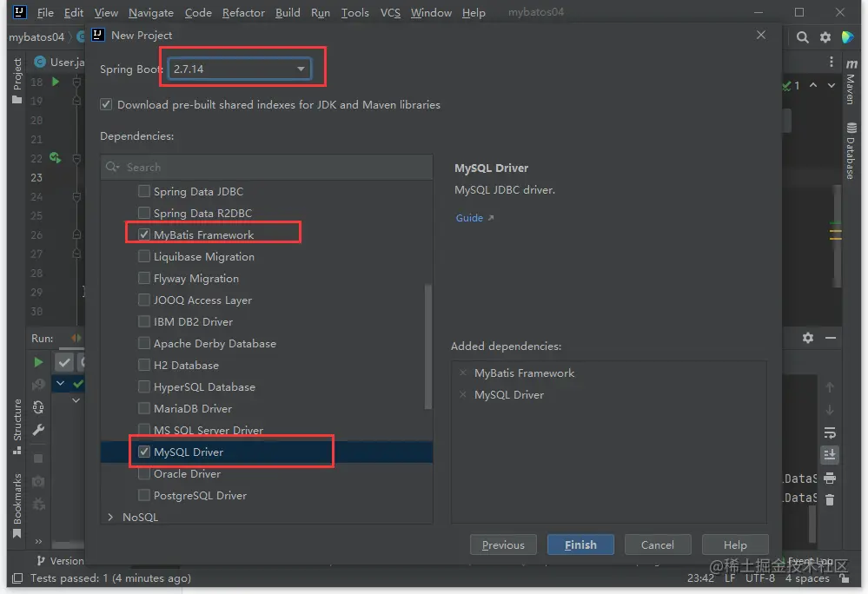Click the print icon in Run console

[830, 478]
